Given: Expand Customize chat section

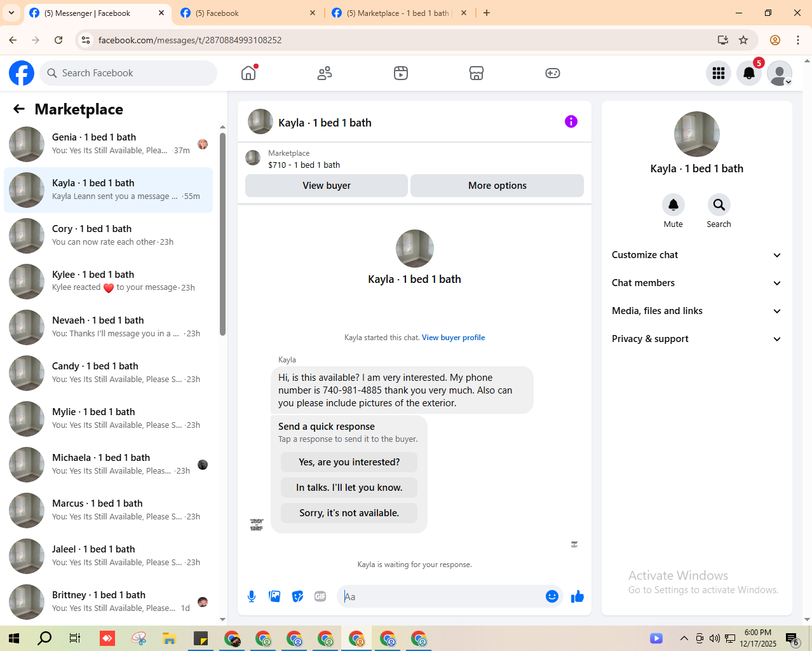Looking at the screenshot, I should click(697, 255).
